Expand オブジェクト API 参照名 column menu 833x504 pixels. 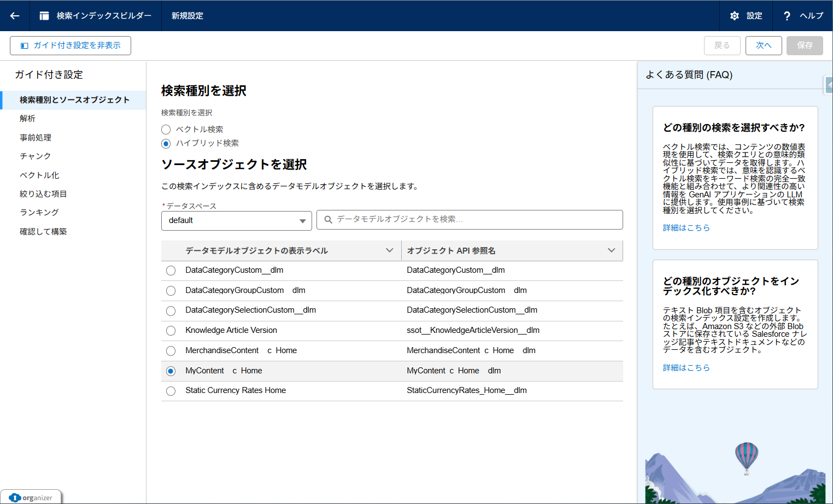click(x=611, y=250)
